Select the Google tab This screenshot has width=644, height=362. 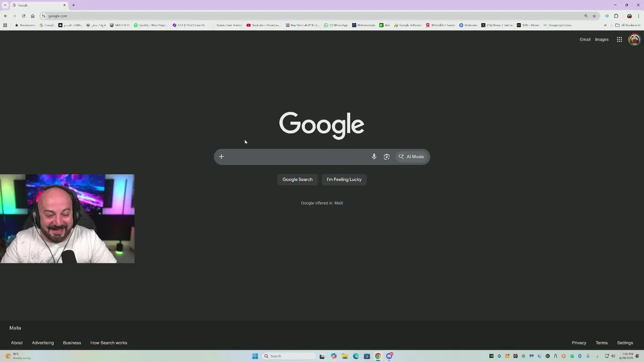pos(39,5)
